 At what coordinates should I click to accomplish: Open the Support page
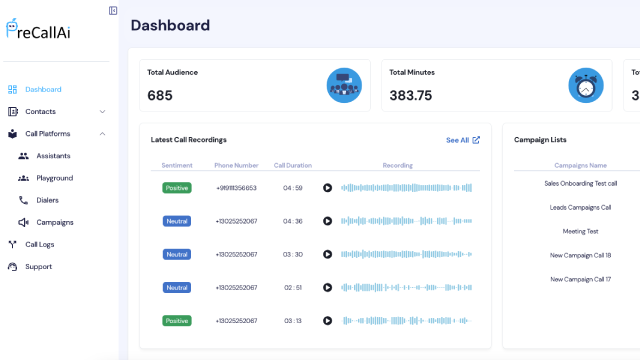pyautogui.click(x=38, y=267)
